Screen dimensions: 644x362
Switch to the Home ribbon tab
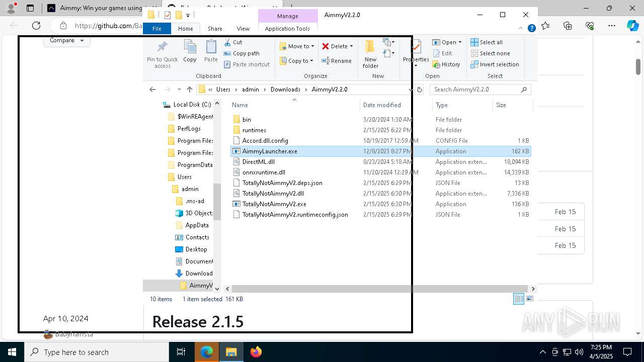pos(185,29)
